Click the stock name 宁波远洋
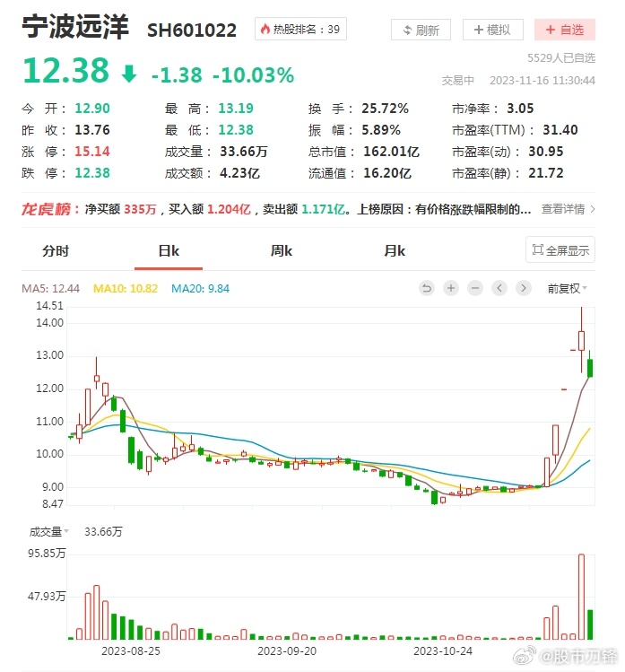 [75, 27]
